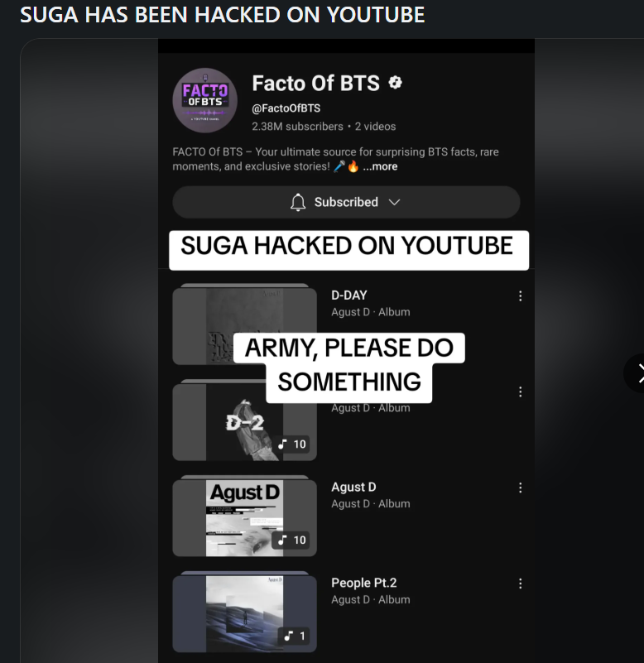This screenshot has width=644, height=663.
Task: Open the D-2 album thumbnail
Action: 244,420
